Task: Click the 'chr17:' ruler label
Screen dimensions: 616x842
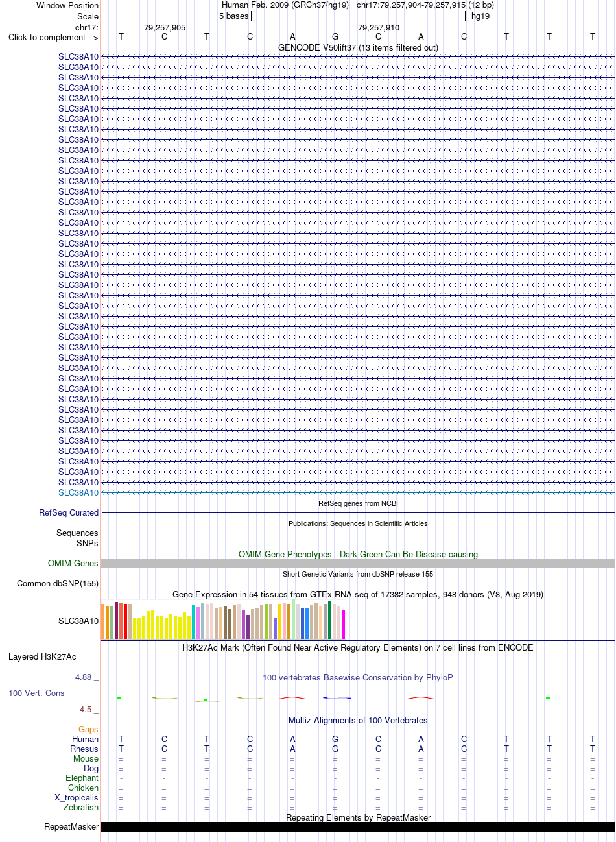Action: click(x=87, y=27)
